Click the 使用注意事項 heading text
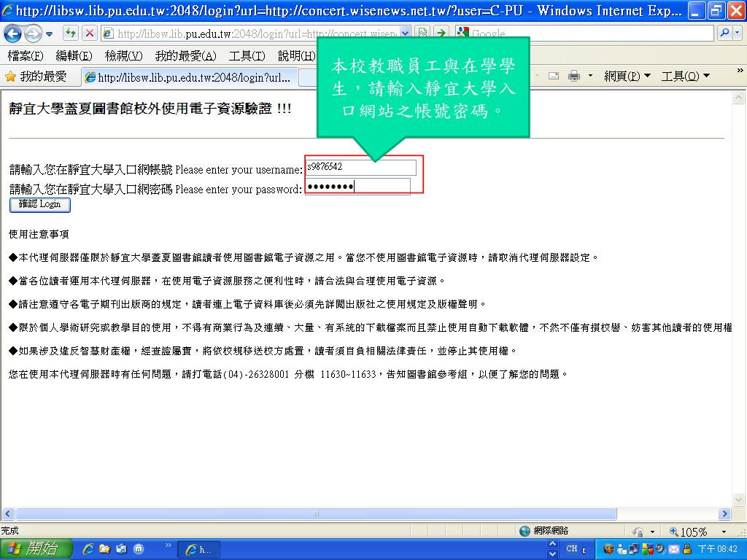The image size is (747, 560). [x=39, y=234]
